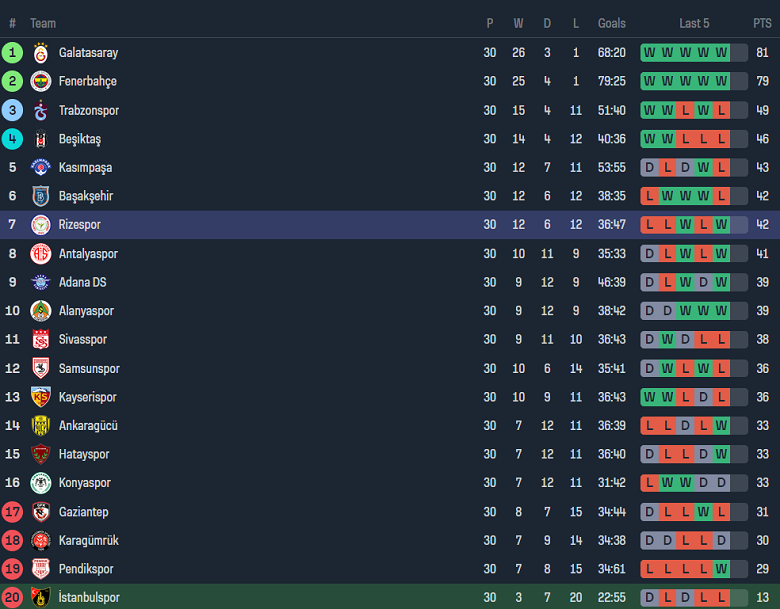Click the Beşiktaş team logo
Screen dimensions: 780x609
[x=41, y=139]
